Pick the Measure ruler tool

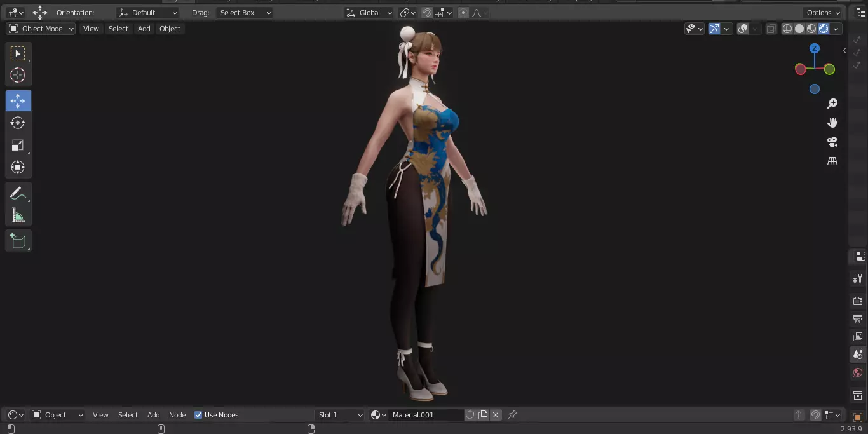(x=18, y=216)
